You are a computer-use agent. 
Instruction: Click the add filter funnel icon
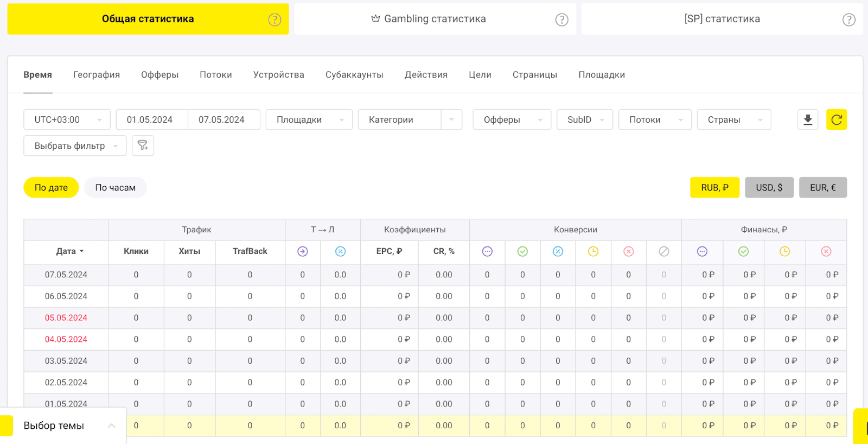[143, 145]
